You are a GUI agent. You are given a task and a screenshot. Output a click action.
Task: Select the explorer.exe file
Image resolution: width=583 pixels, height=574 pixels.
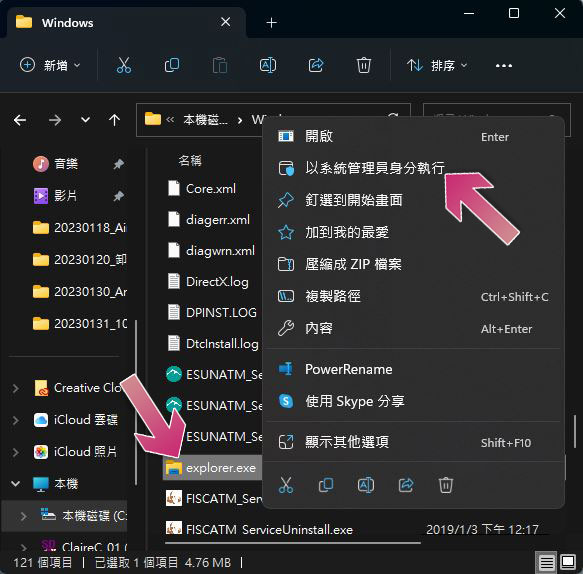click(x=213, y=468)
